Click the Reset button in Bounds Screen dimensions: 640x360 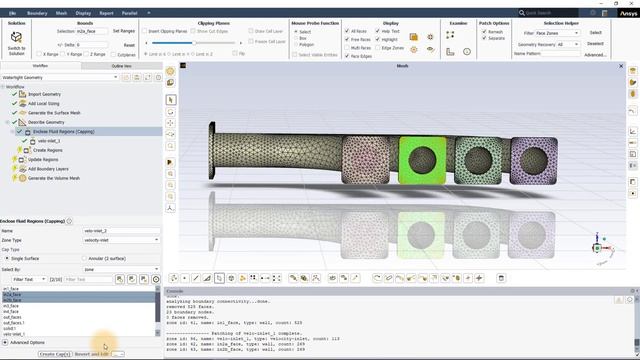click(x=129, y=45)
